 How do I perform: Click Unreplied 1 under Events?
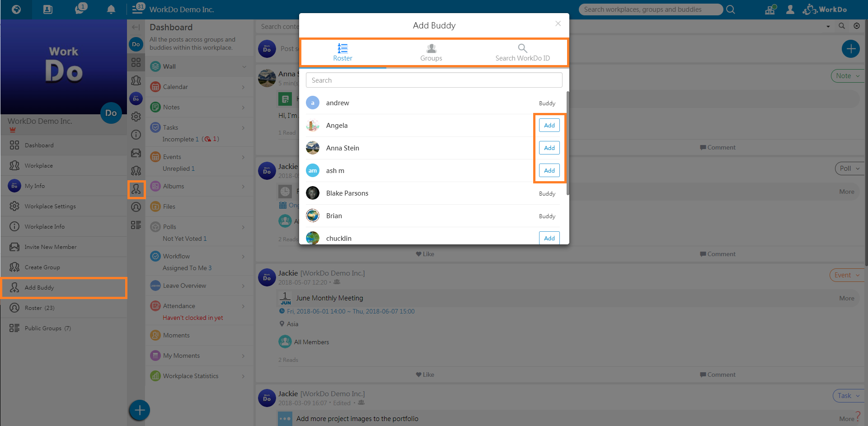(x=178, y=169)
